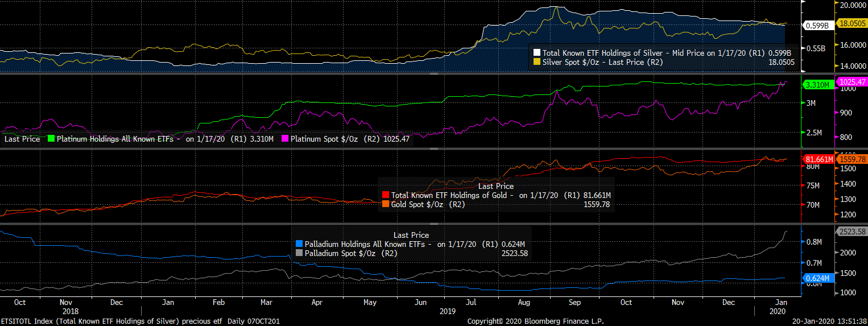Click the yellow Silver Spot legend swatch
Image resolution: width=868 pixels, height=326 pixels.
click(537, 61)
